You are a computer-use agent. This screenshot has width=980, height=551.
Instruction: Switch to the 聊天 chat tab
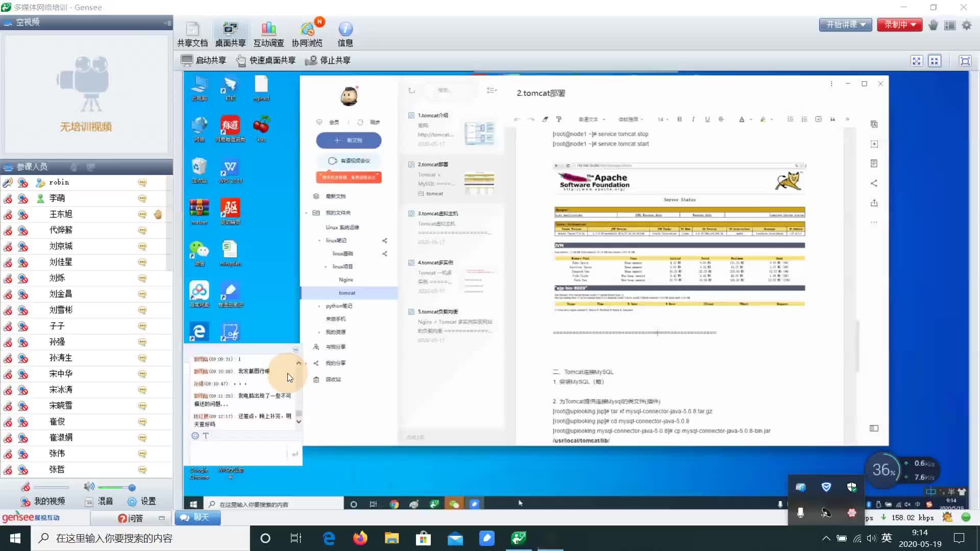coord(198,517)
